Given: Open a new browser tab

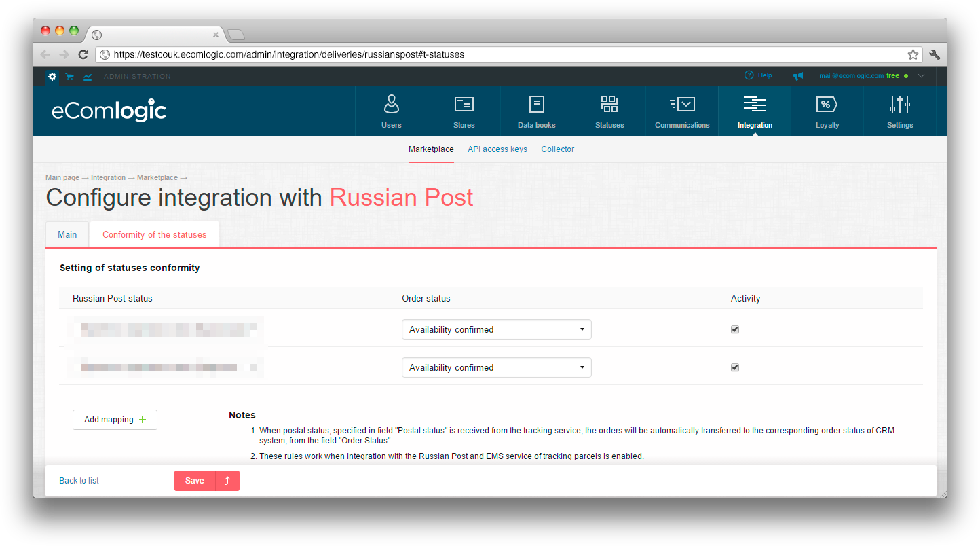Looking at the screenshot, I should click(235, 35).
